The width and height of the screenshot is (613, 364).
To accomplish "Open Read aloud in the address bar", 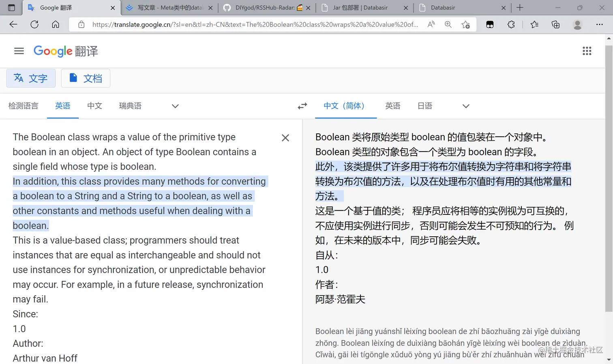I will point(431,24).
